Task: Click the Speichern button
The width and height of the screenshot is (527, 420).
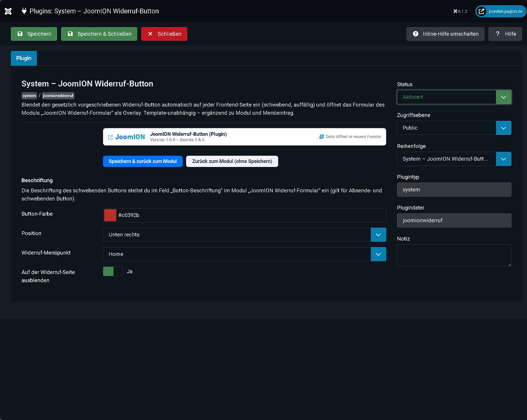Action: pyautogui.click(x=34, y=34)
